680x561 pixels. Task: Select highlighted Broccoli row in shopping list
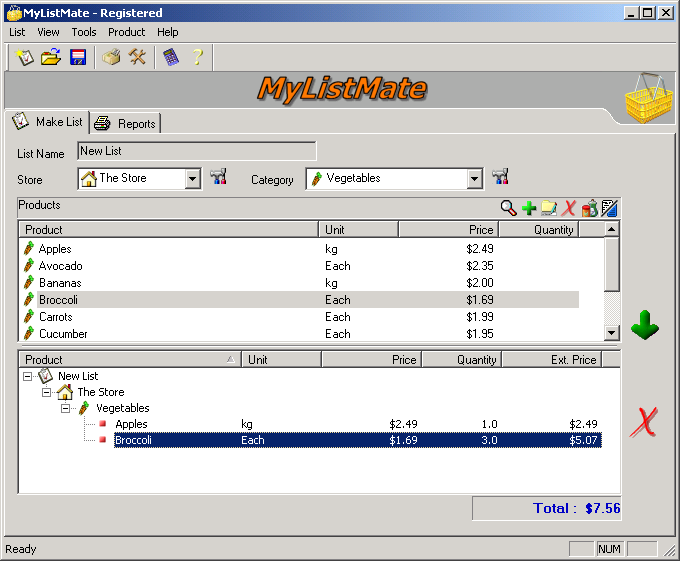357,440
